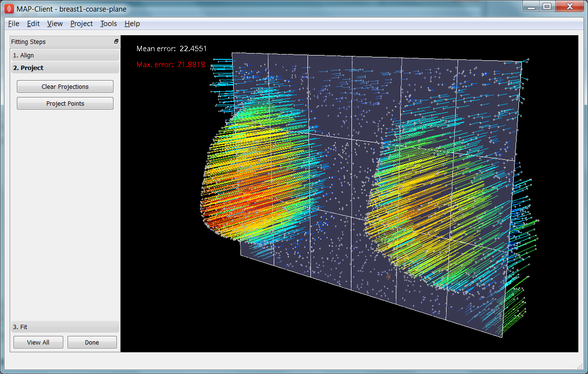The image size is (588, 374).
Task: Expand the 1. Align step
Action: click(x=65, y=55)
